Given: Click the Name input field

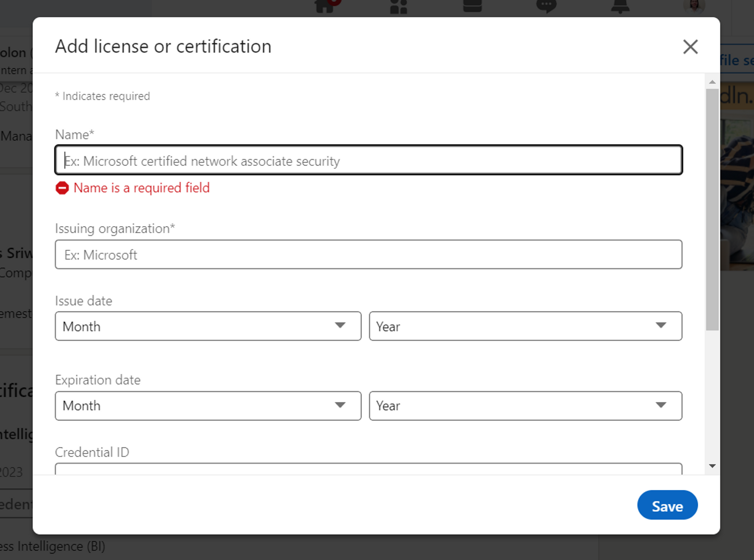Looking at the screenshot, I should pyautogui.click(x=368, y=160).
